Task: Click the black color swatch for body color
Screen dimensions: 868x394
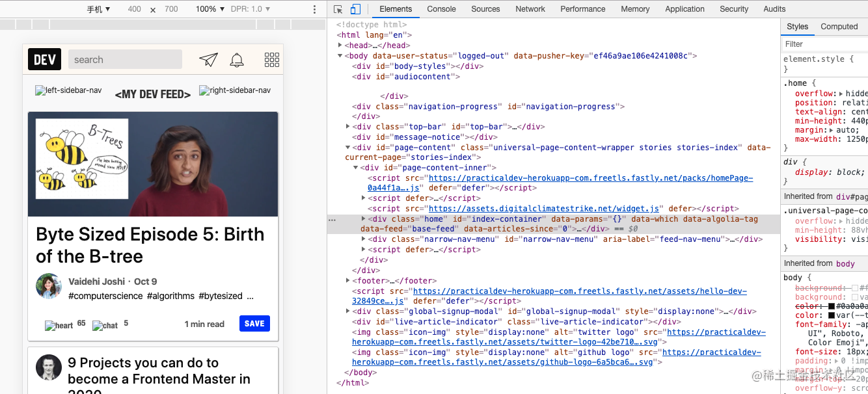Action: (x=832, y=306)
